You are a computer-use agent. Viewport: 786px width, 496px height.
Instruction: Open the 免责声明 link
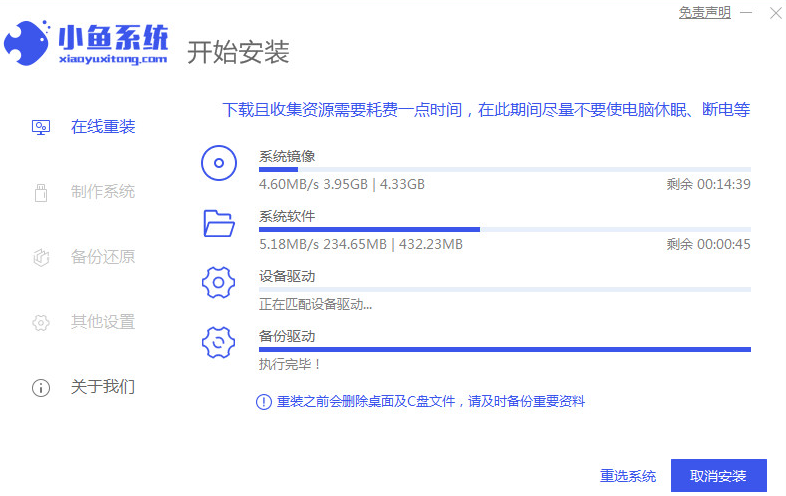[705, 12]
